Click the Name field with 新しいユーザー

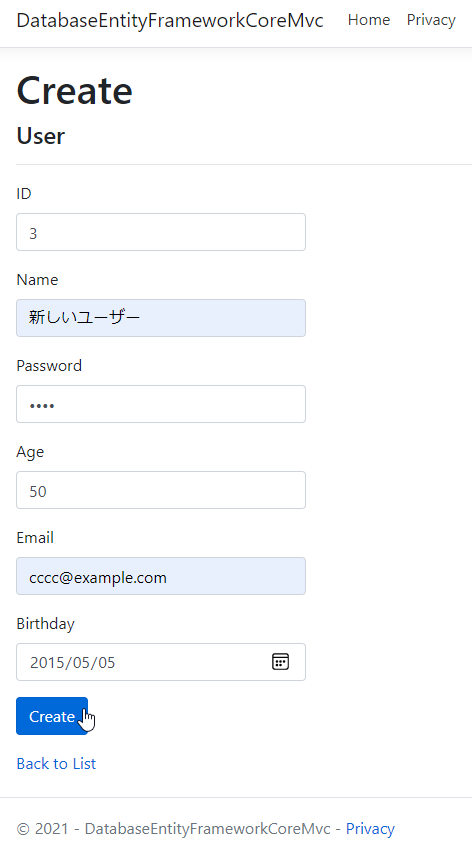161,318
